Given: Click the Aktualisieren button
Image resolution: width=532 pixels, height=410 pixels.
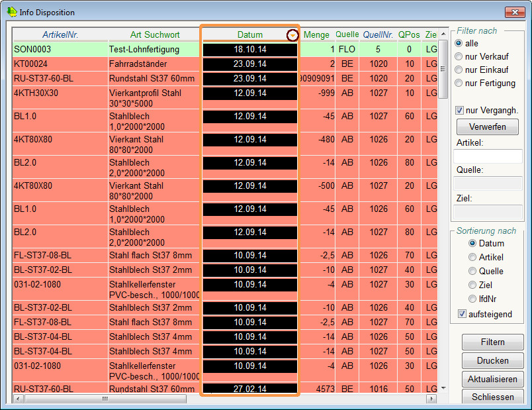Looking at the screenshot, I should click(x=492, y=380).
